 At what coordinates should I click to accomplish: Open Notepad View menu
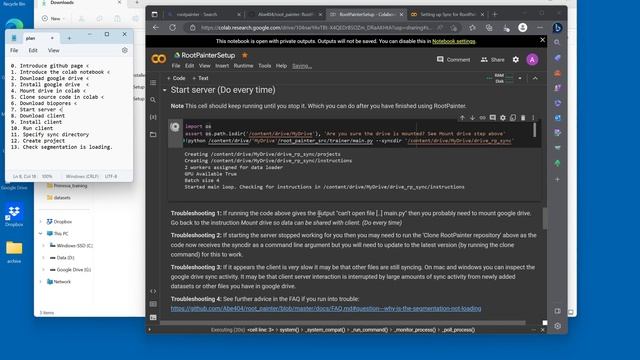click(x=53, y=50)
